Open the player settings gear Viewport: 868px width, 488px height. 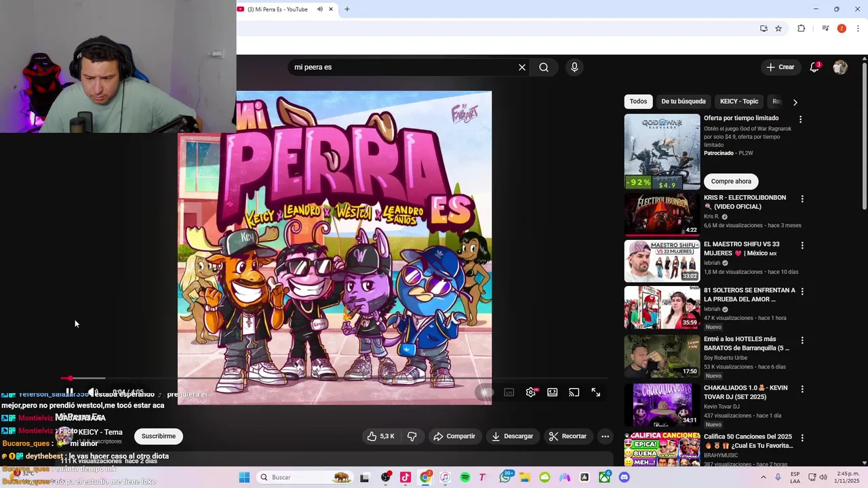pos(531,392)
